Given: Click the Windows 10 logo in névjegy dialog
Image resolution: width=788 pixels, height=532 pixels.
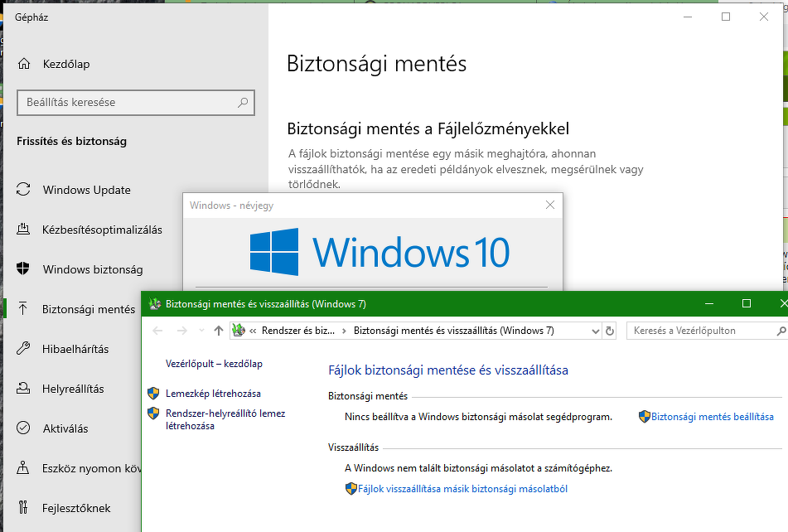Looking at the screenshot, I should tap(380, 252).
